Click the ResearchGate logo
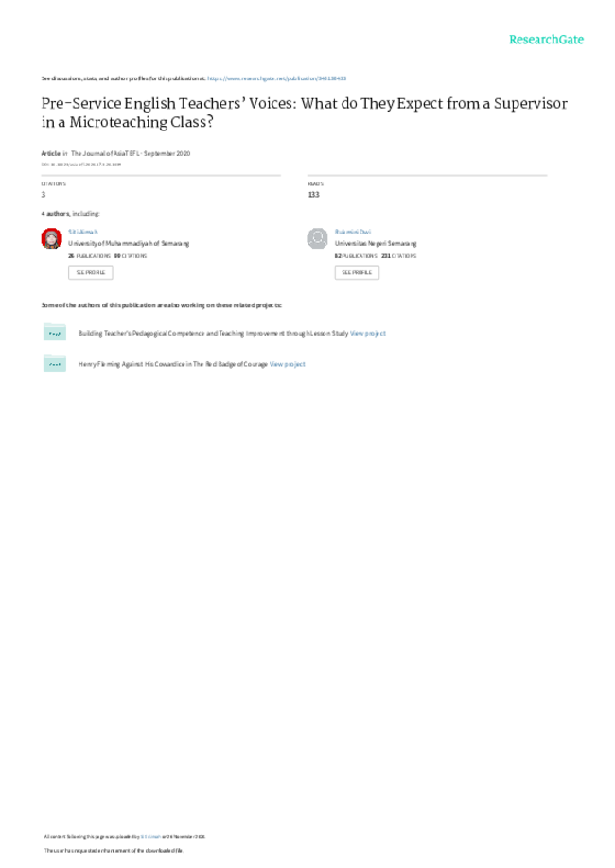Screen dimensions: 615x868 tap(546, 40)
